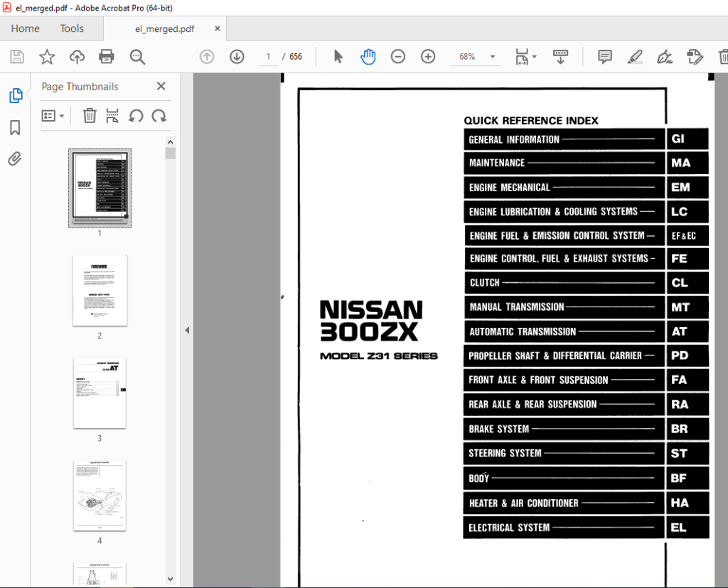728x588 pixels.
Task: Open the Page Thumbnails sidebar icon
Action: tap(16, 96)
